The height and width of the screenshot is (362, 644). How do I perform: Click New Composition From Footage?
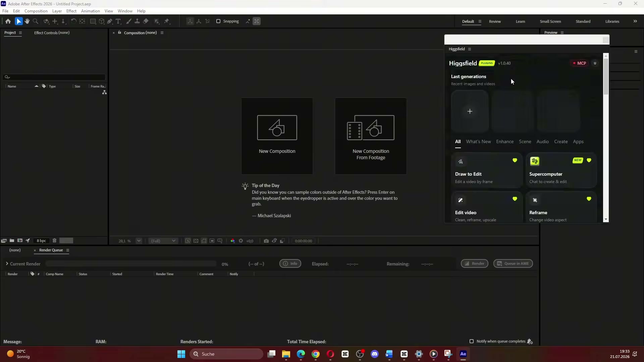point(371,136)
